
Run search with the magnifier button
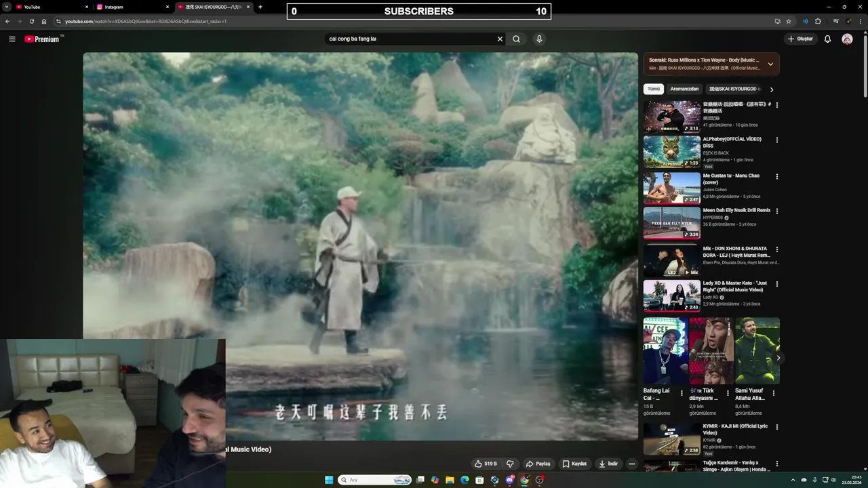pyautogui.click(x=516, y=39)
